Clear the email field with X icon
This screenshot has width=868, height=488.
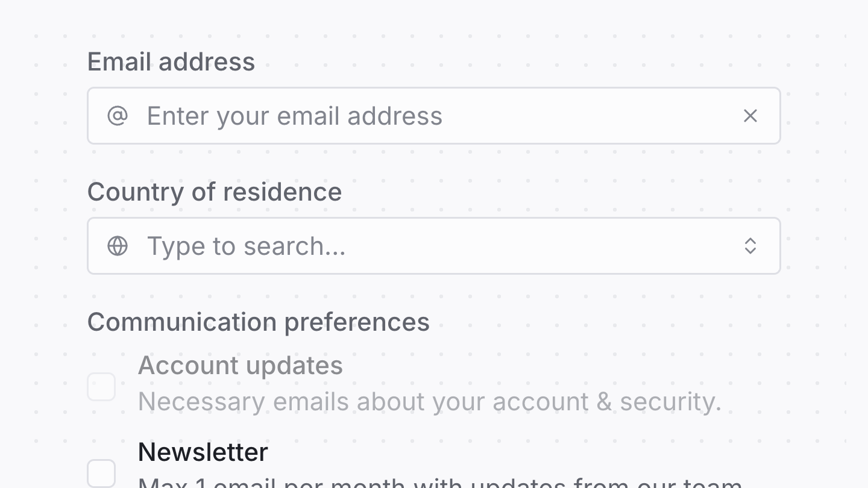[750, 116]
